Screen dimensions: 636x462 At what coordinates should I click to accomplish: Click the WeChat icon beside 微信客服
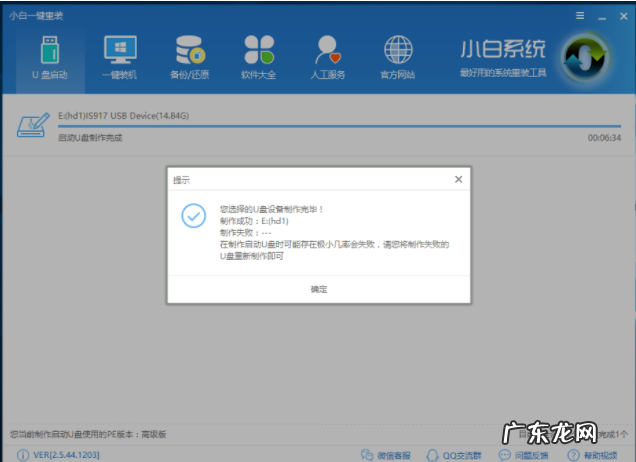(x=367, y=455)
